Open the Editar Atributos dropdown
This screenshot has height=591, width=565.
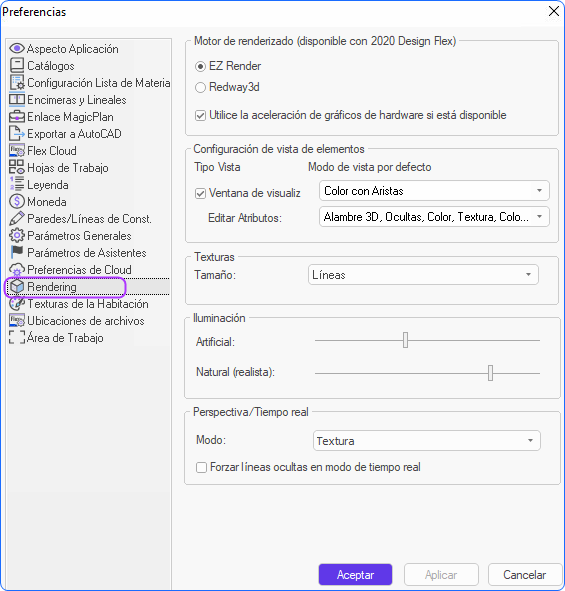click(434, 217)
